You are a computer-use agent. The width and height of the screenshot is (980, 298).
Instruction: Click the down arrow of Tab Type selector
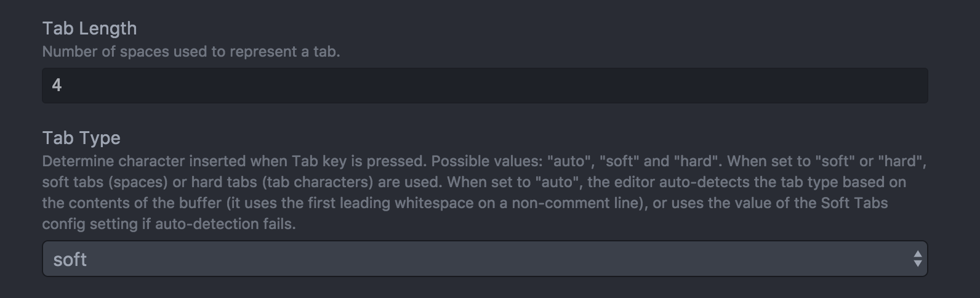[x=917, y=264]
